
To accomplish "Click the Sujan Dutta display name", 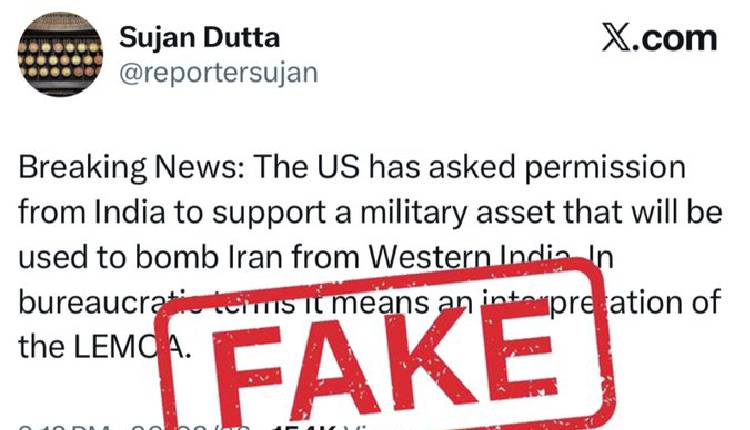I will pyautogui.click(x=199, y=38).
